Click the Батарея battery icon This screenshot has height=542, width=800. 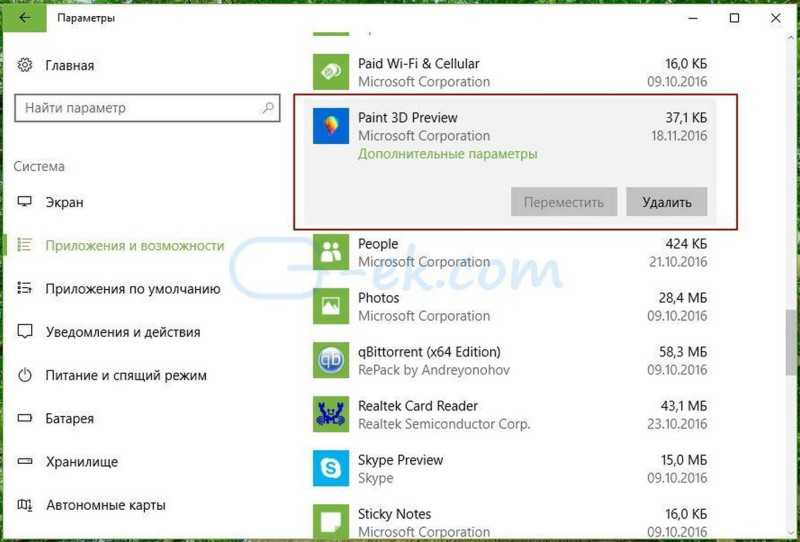tap(24, 418)
